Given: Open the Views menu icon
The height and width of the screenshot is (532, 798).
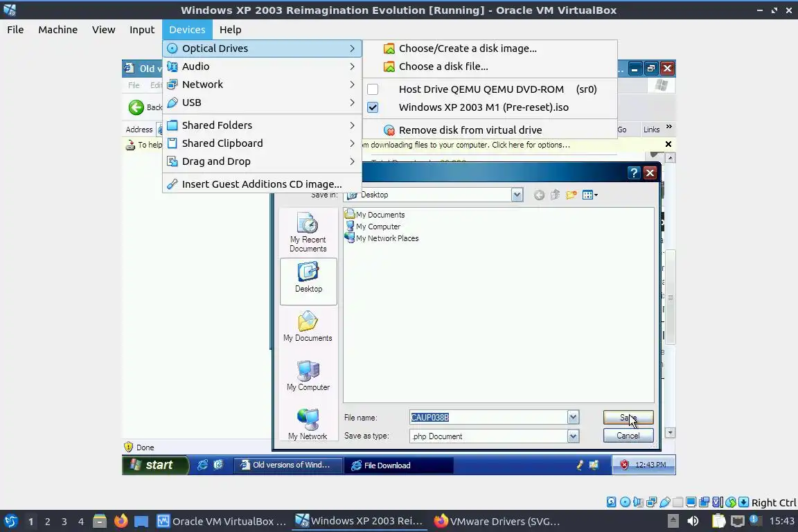Looking at the screenshot, I should click(590, 195).
